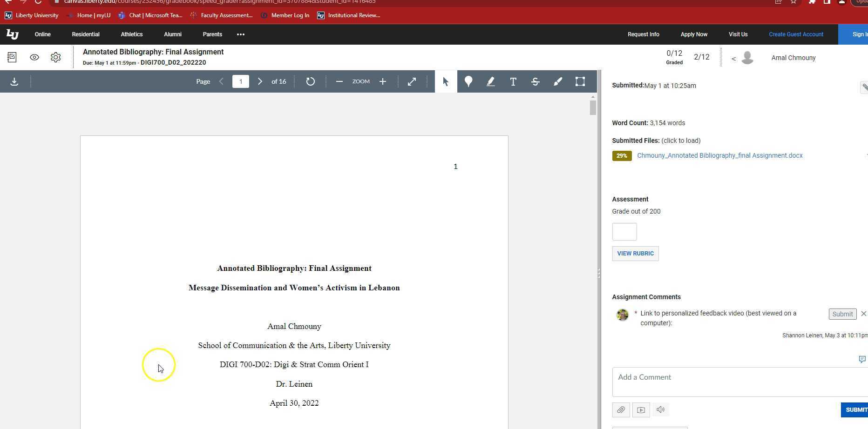Select the highlight annotation tool
Image resolution: width=868 pixels, height=429 pixels.
[491, 82]
